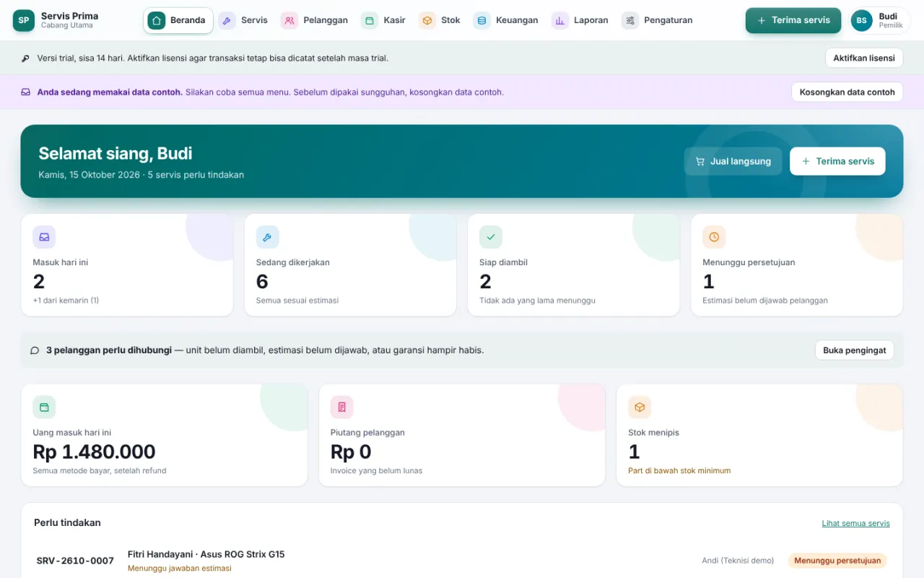Click the key icon in the trial banner
The width and height of the screenshot is (924, 578).
pyautogui.click(x=26, y=59)
